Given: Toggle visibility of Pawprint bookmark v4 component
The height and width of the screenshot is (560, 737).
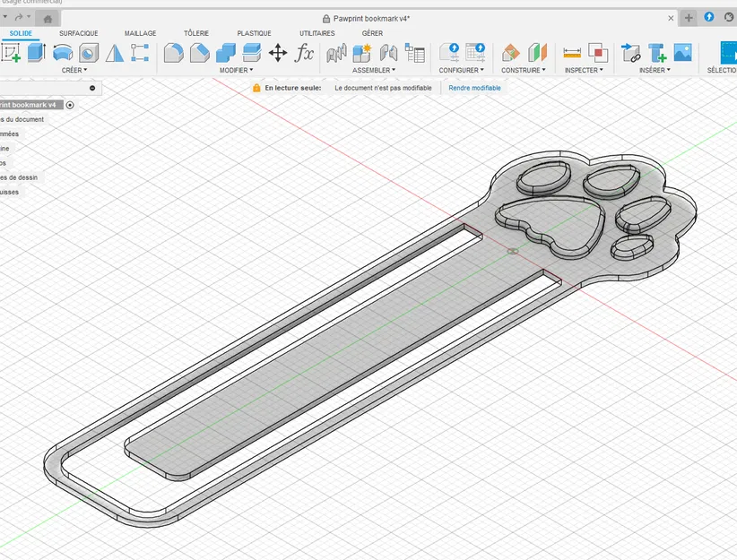Looking at the screenshot, I should coord(70,105).
